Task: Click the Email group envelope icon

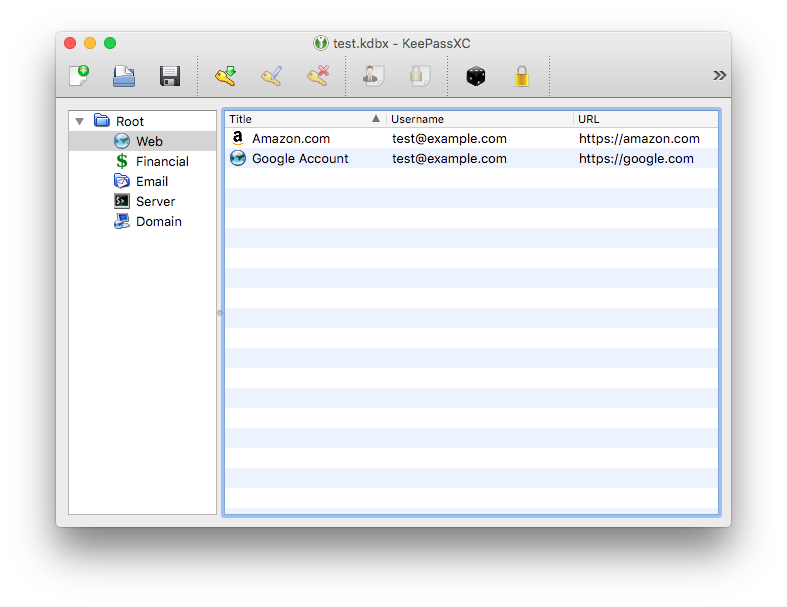Action: (x=121, y=181)
